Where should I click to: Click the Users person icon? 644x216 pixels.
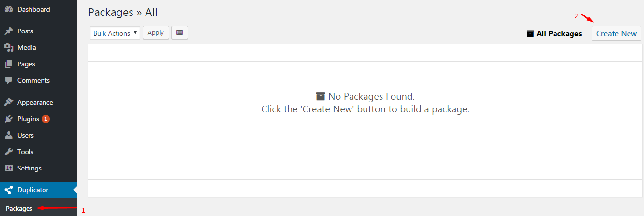click(9, 136)
